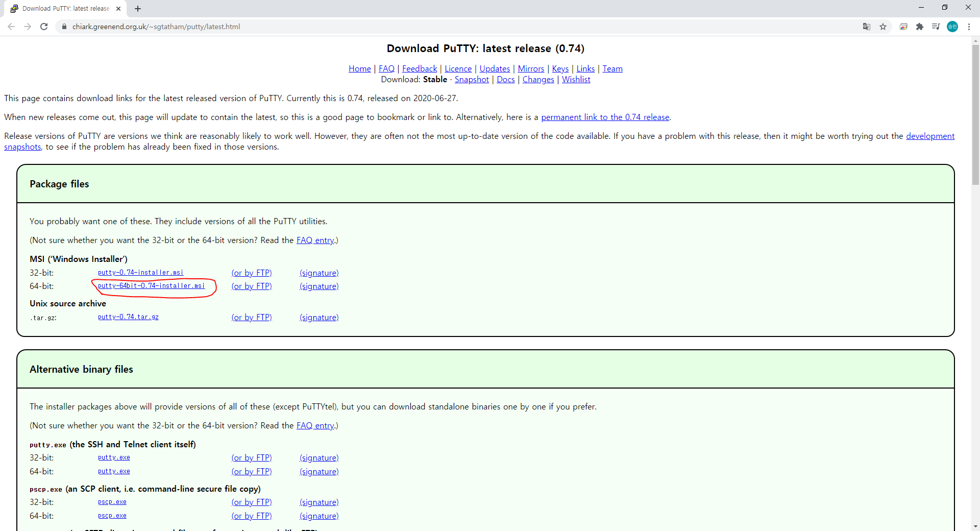Get 32-bit MSI installer by FTP

pos(252,273)
